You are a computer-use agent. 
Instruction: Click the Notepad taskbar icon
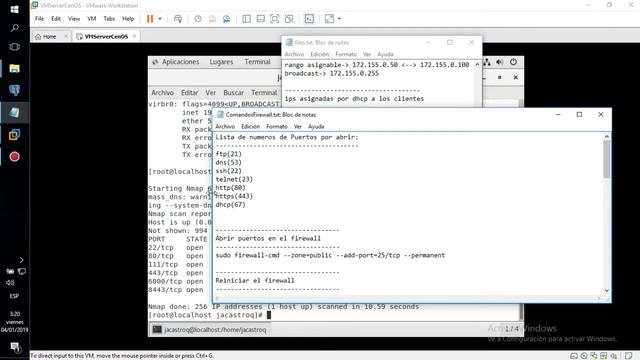14,112
